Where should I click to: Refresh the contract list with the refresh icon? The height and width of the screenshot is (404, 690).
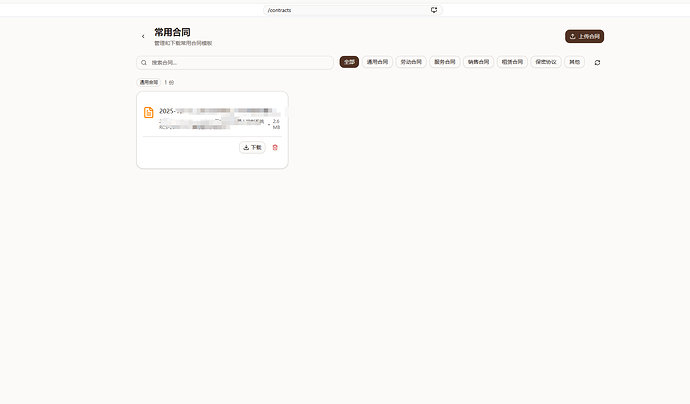tap(597, 62)
